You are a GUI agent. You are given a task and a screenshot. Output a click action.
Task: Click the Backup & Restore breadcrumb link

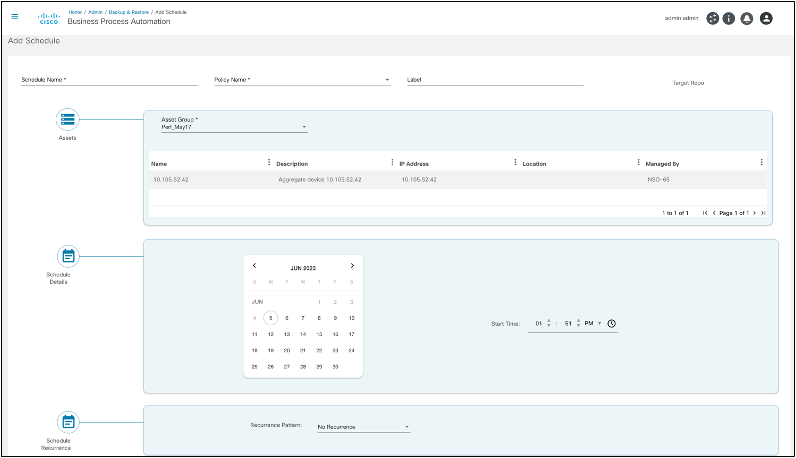pyautogui.click(x=129, y=12)
